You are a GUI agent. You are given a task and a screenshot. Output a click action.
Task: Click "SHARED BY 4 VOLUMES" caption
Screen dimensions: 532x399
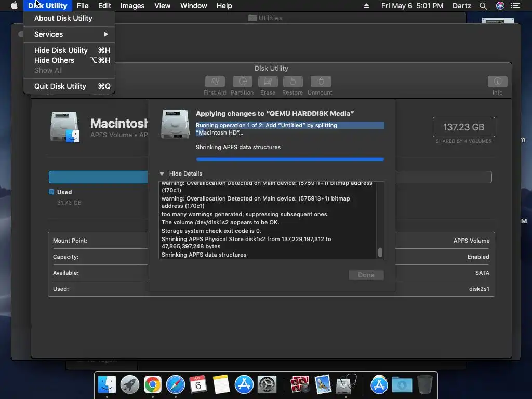click(463, 141)
